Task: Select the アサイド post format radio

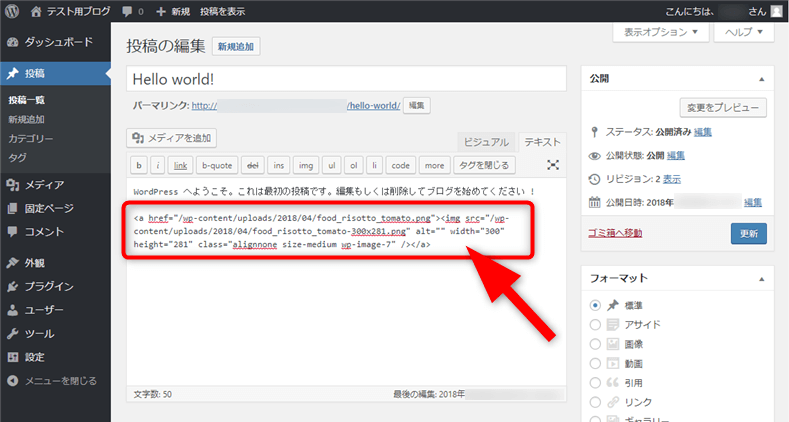Action: (x=597, y=325)
